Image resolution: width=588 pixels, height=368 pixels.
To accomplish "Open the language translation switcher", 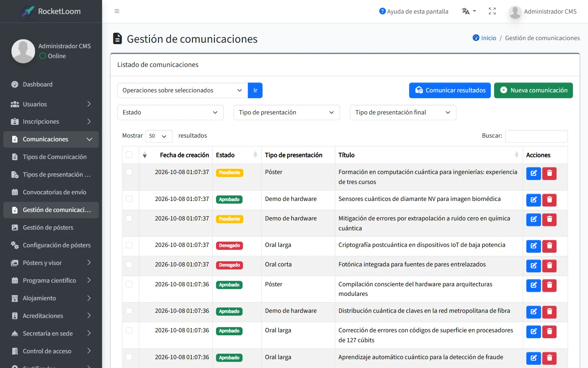I will click(469, 11).
